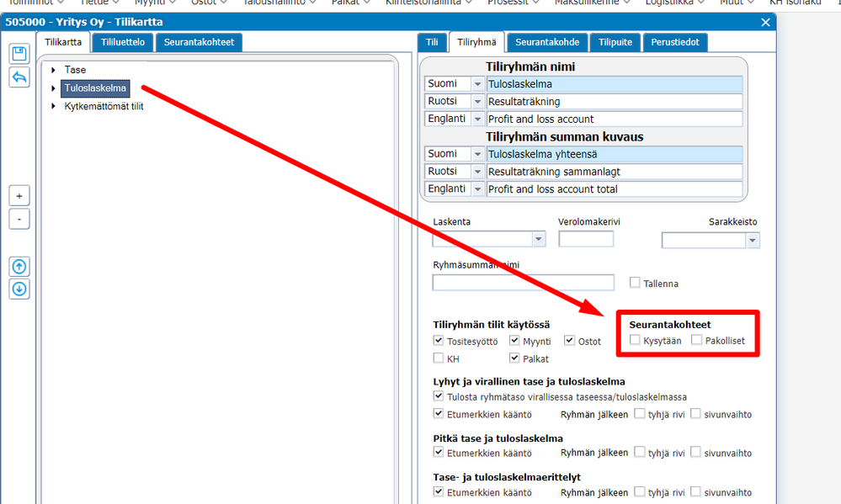Screen dimensions: 841x504
Task: Expand the Tase tree node
Action: pos(53,70)
